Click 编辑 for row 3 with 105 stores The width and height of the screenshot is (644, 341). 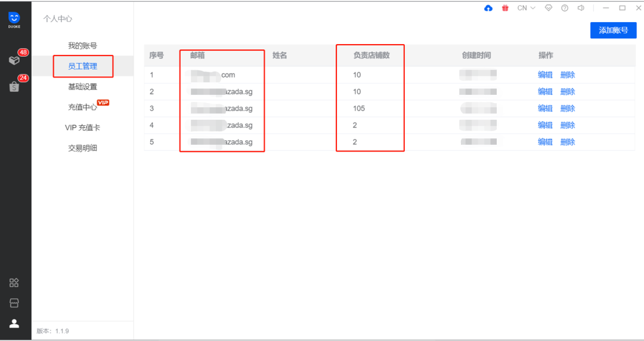pyautogui.click(x=545, y=108)
